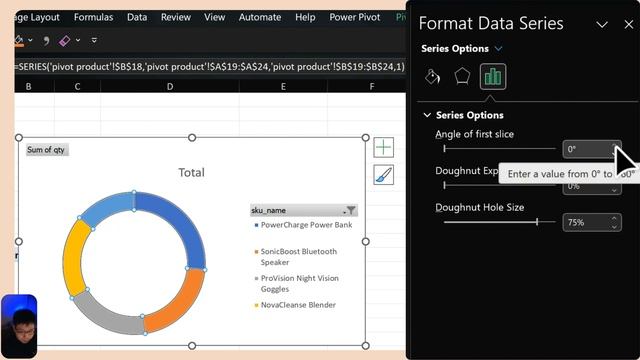Open the View ribbon tab
The image size is (640, 360).
click(214, 17)
